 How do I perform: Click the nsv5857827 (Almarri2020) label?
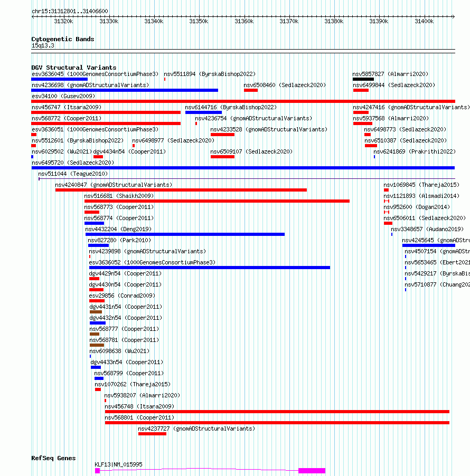point(390,74)
